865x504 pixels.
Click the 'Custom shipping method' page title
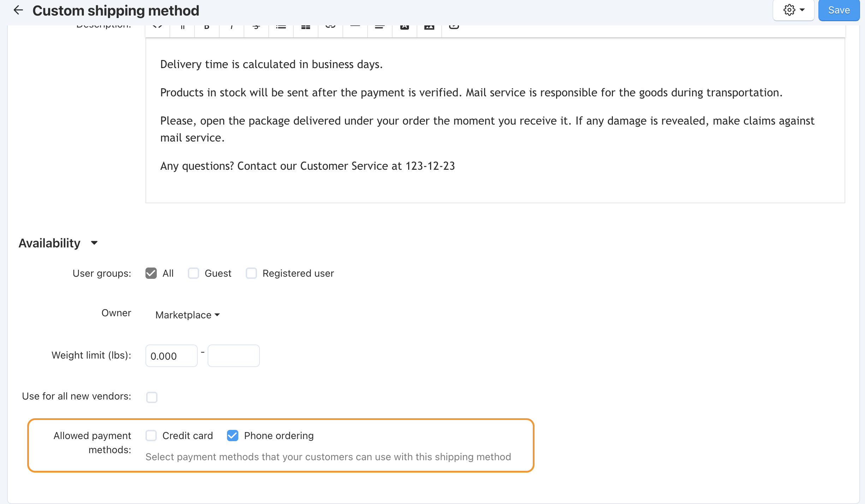[x=116, y=11]
